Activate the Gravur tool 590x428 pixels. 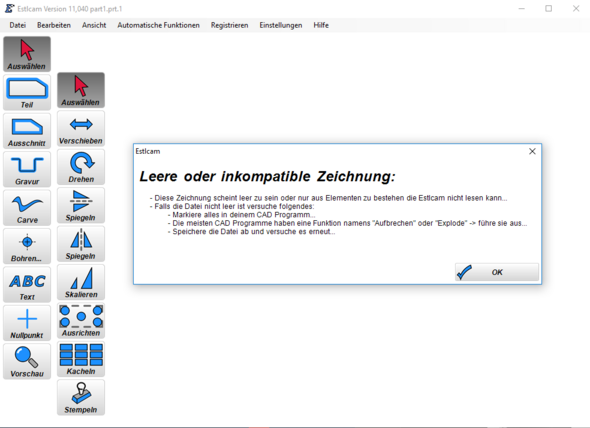coord(27,169)
